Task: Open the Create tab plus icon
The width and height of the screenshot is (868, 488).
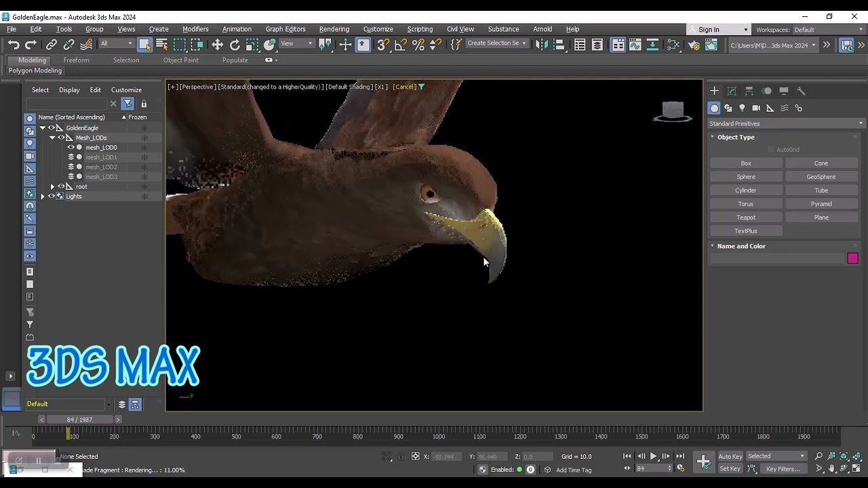Action: coord(714,91)
